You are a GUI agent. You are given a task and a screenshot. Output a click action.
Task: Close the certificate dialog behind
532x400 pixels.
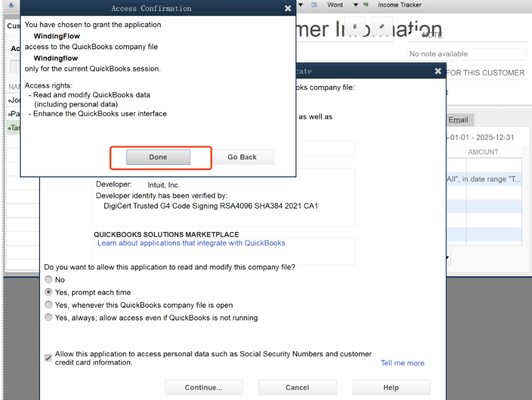pos(438,71)
